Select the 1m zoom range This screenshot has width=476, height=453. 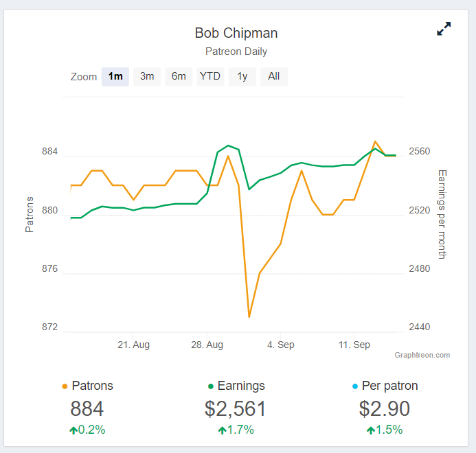[x=115, y=76]
